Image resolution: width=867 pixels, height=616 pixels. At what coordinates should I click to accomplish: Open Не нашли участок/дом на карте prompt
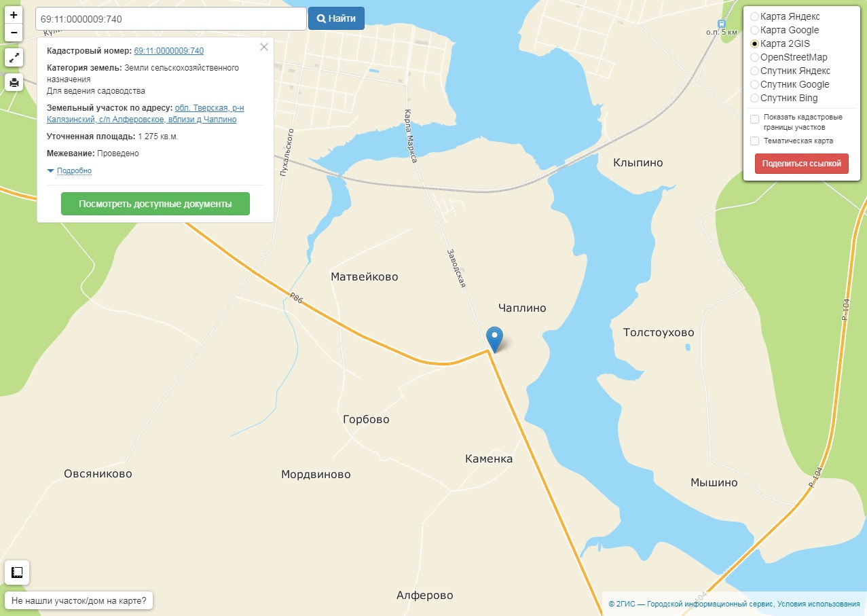pos(79,600)
